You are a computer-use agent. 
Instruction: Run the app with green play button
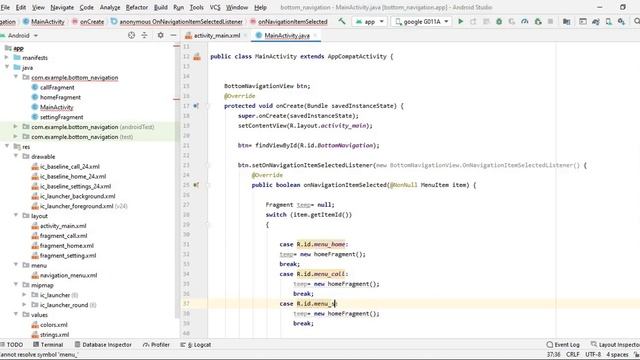coord(460,21)
